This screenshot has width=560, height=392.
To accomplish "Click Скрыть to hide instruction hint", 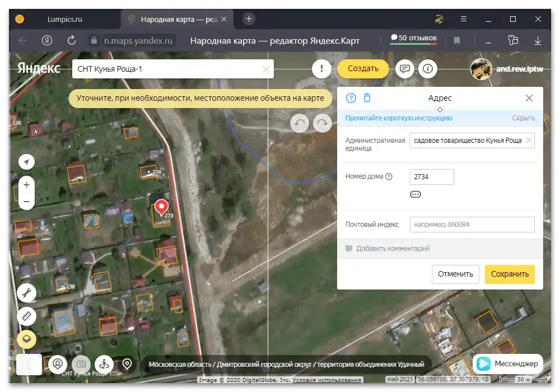I will pos(523,118).
